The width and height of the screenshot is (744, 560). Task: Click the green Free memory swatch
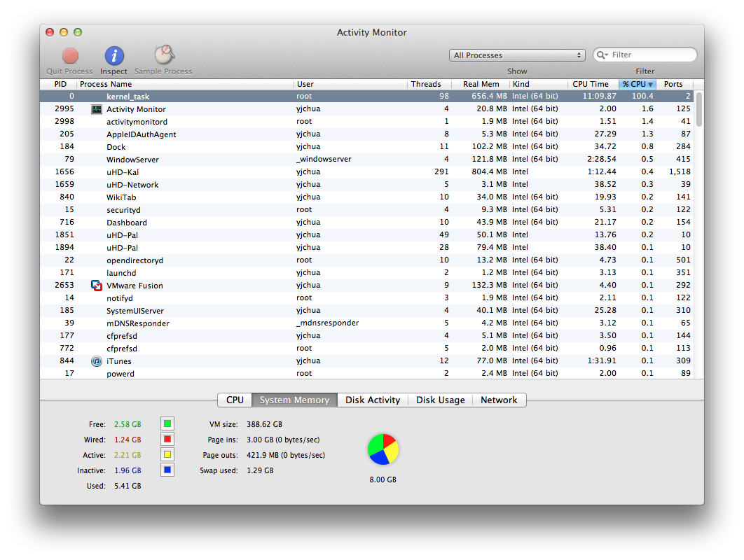[x=167, y=423]
